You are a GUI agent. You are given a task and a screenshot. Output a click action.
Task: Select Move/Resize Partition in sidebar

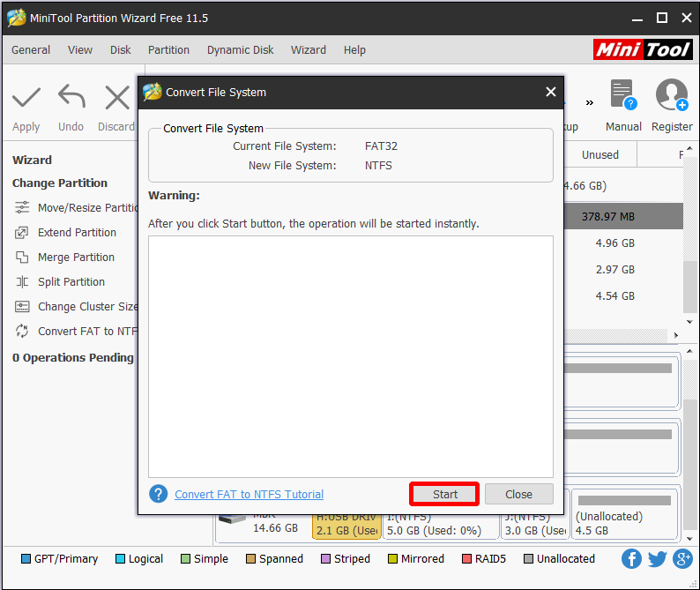tap(78, 207)
